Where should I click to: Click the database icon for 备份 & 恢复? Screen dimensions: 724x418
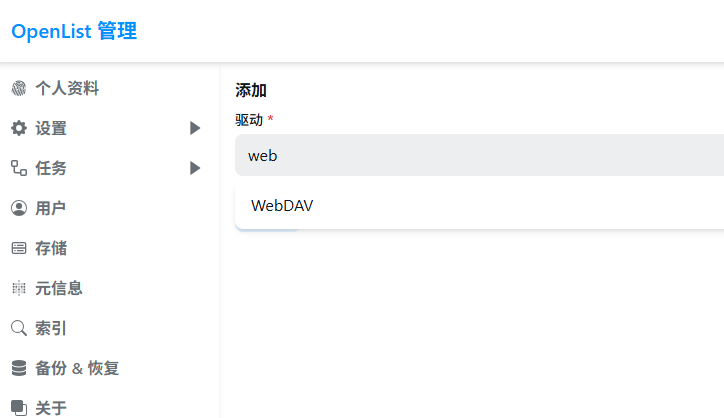[19, 368]
